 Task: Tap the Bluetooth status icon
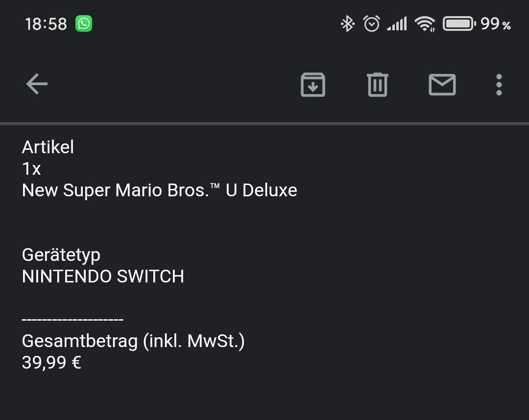point(347,24)
